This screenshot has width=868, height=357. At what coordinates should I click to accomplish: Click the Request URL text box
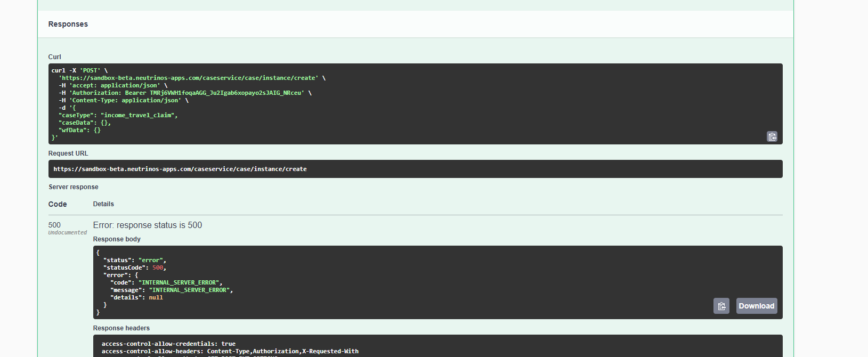415,169
